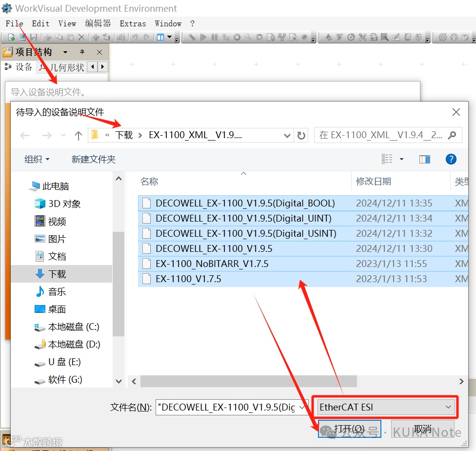Open the File menu
The width and height of the screenshot is (476, 451).
point(14,23)
